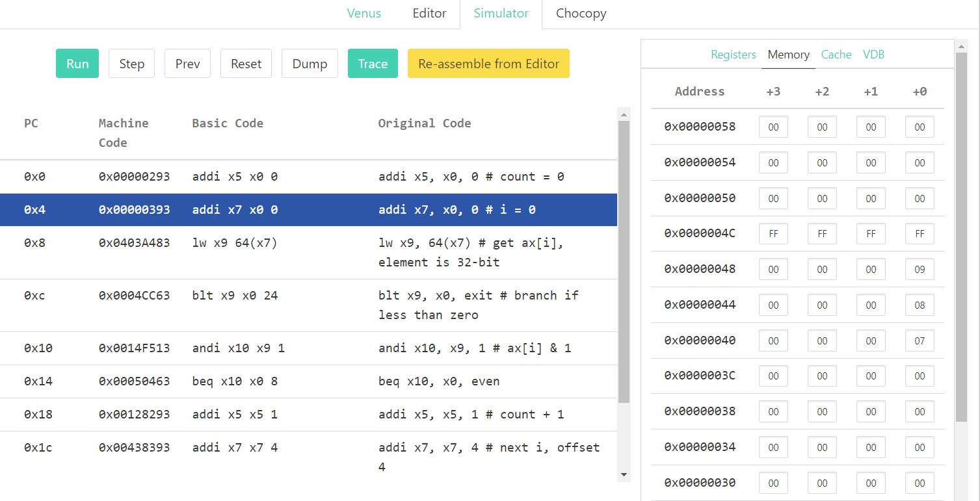Toggle the Trace button
The image size is (980, 501).
click(373, 64)
